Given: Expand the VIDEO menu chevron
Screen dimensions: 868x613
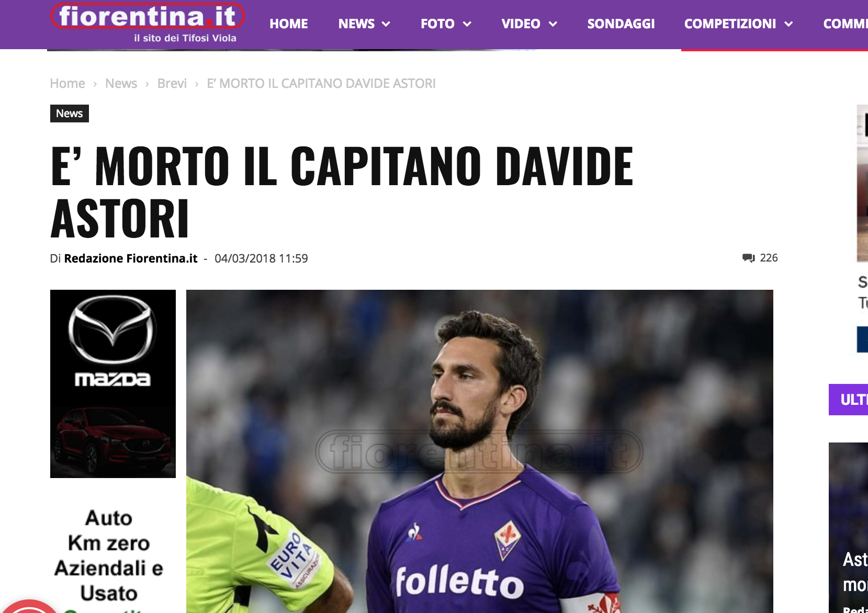Looking at the screenshot, I should 553,24.
